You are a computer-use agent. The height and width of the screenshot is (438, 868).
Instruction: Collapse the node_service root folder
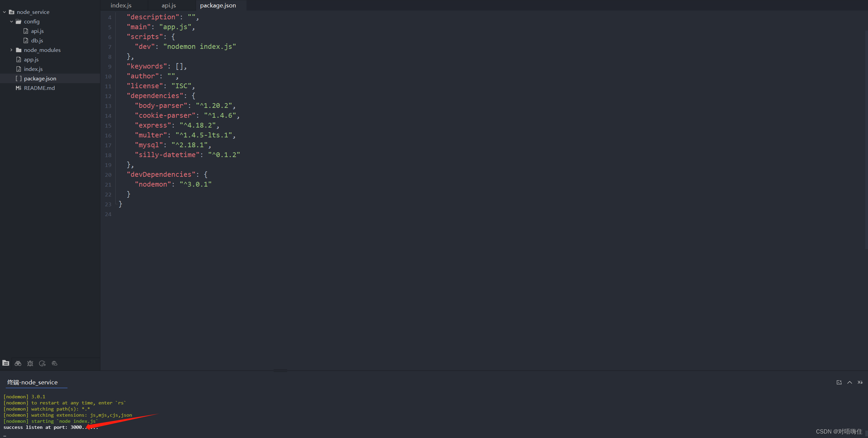pyautogui.click(x=4, y=12)
